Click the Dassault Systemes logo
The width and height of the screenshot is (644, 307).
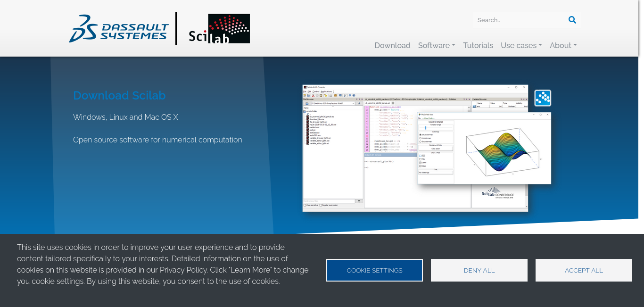pyautogui.click(x=119, y=29)
